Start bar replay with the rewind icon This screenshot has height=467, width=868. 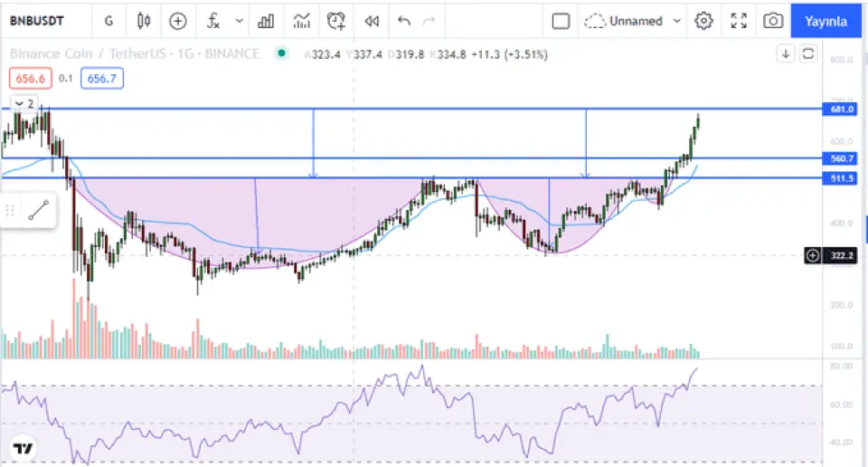tap(371, 21)
